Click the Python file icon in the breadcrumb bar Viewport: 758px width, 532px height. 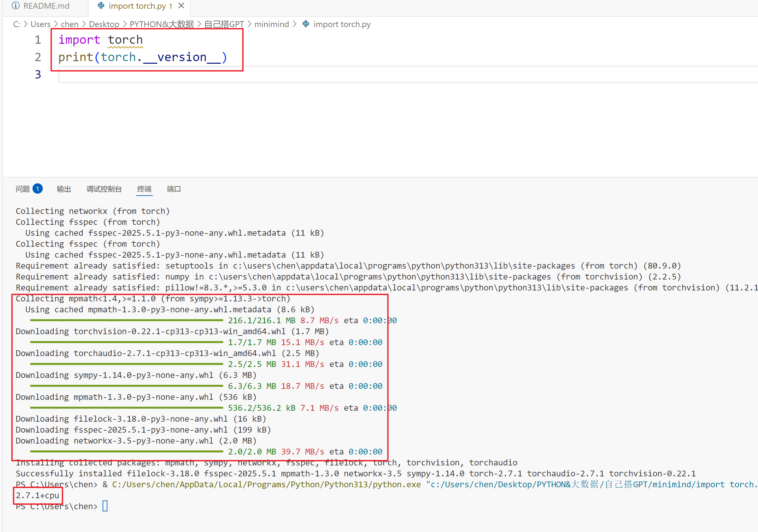pos(306,24)
